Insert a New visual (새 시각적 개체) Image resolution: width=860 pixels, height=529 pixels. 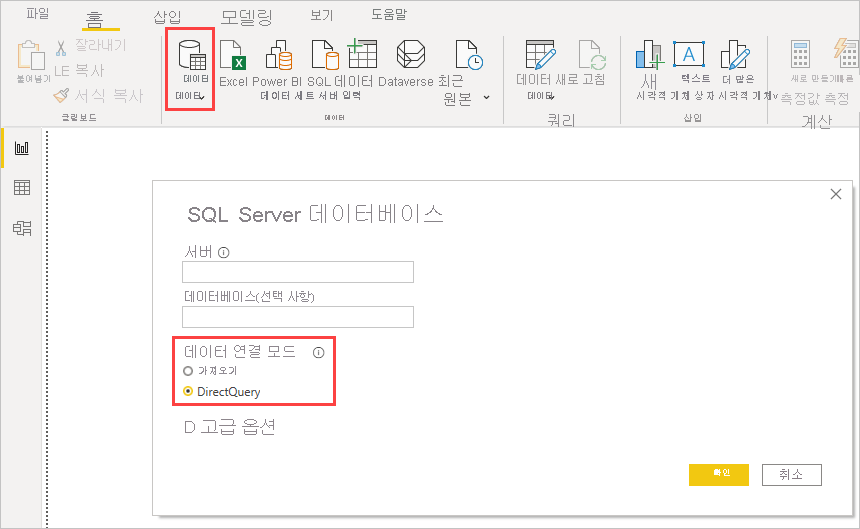[650, 55]
